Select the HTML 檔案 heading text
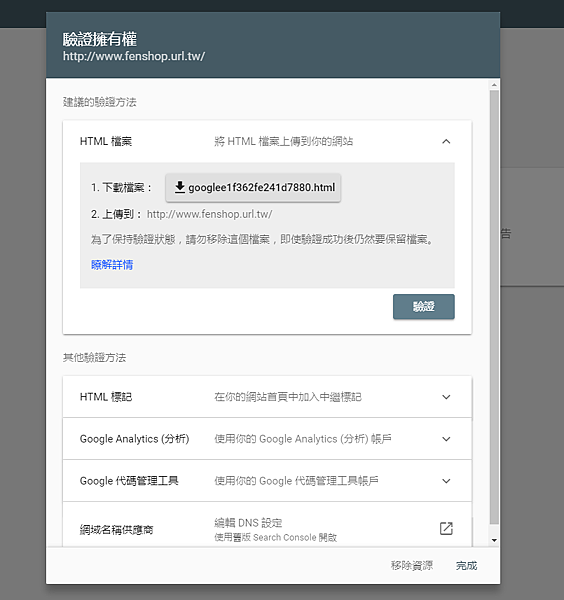 point(106,142)
